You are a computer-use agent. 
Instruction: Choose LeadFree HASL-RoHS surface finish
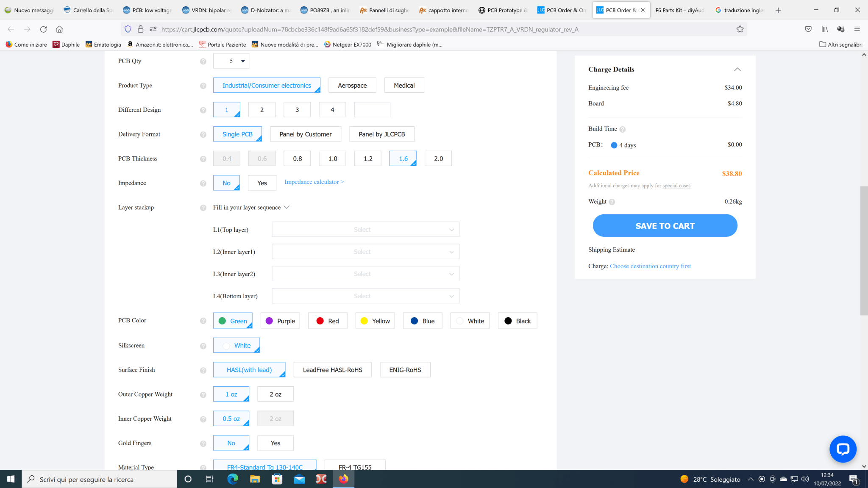pos(332,370)
